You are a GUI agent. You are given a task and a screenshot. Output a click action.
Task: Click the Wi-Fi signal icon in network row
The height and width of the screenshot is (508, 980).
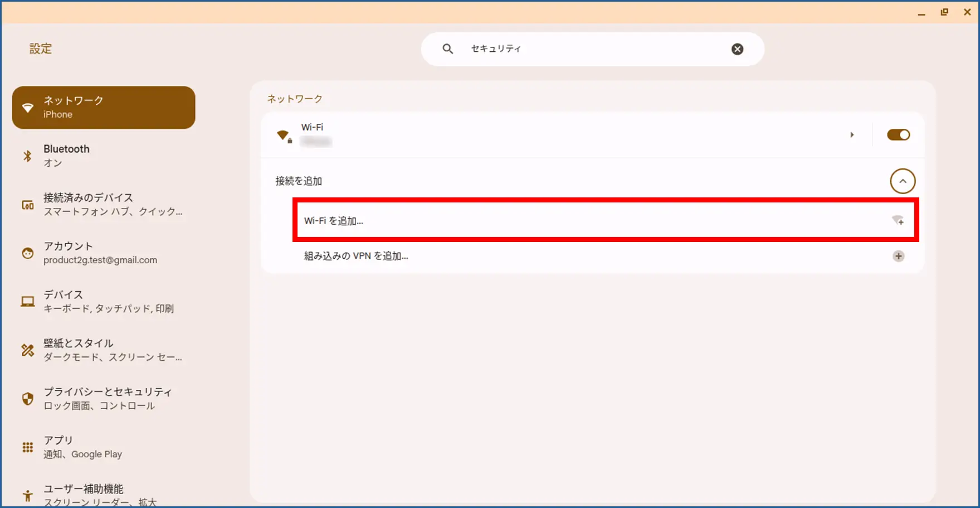(x=284, y=136)
